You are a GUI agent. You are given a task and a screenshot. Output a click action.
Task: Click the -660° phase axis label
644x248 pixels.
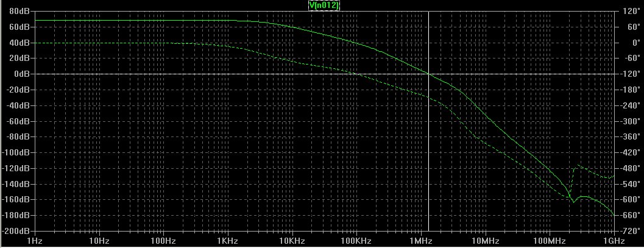point(629,215)
